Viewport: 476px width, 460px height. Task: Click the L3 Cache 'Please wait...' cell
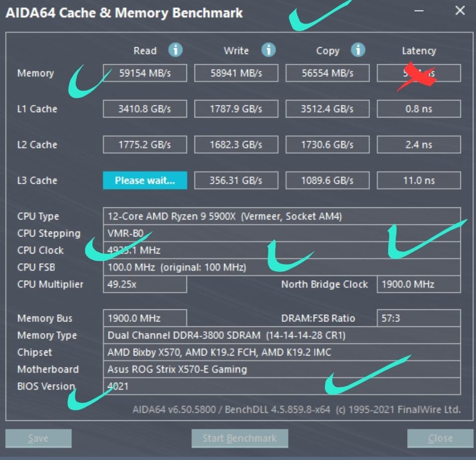145,180
